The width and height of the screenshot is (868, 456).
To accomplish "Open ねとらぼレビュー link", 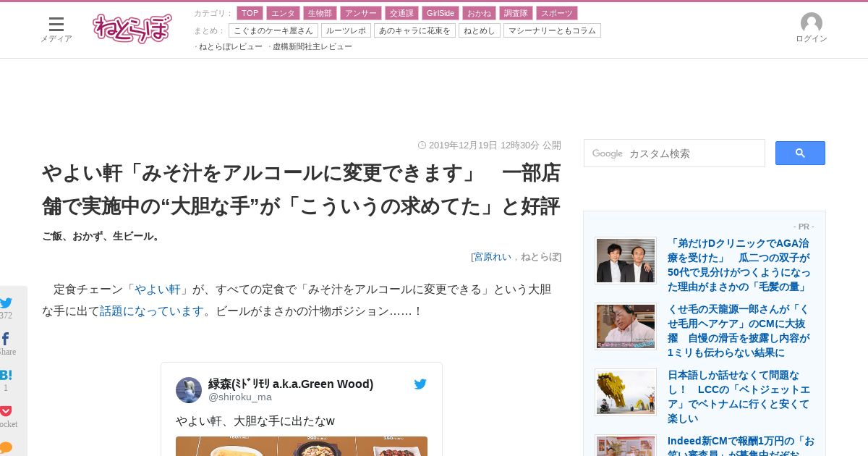I will (231, 46).
